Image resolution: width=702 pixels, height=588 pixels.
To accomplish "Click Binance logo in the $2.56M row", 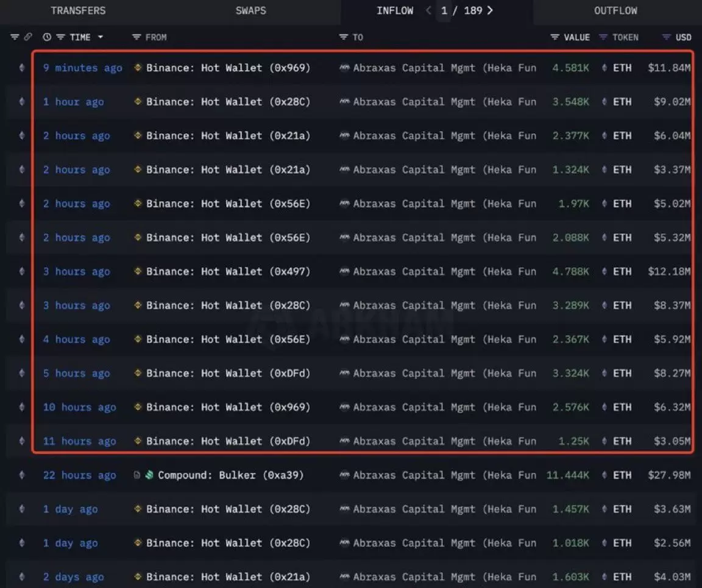I will [138, 543].
